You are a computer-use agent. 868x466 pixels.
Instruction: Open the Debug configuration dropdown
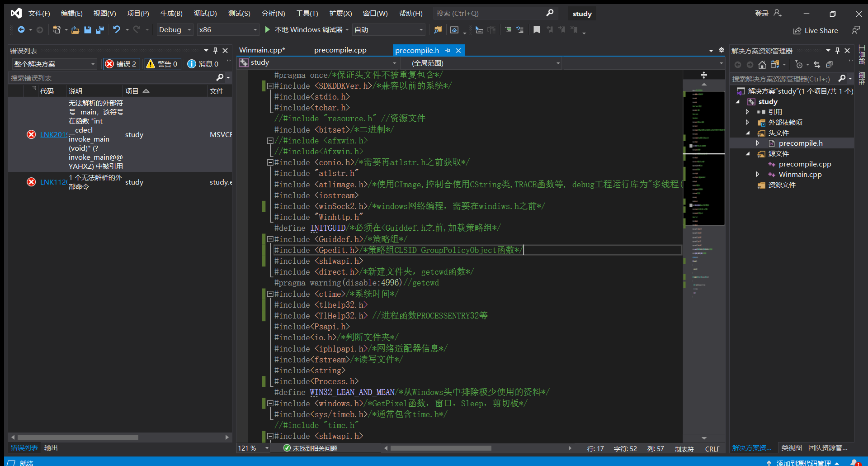[175, 29]
